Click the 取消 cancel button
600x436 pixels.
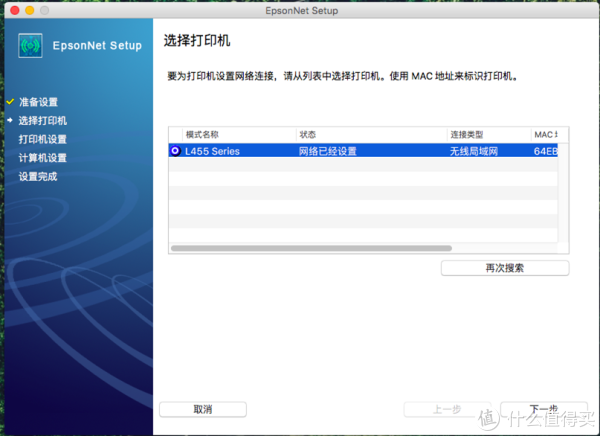pos(203,409)
